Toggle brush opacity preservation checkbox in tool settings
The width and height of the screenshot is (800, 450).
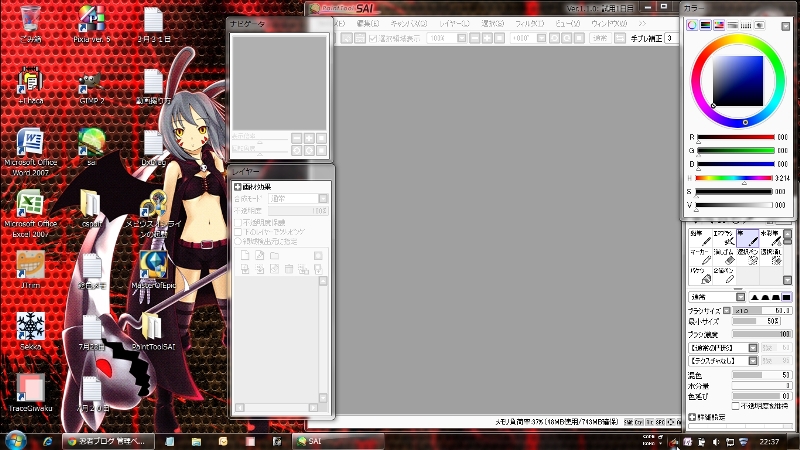tap(735, 406)
